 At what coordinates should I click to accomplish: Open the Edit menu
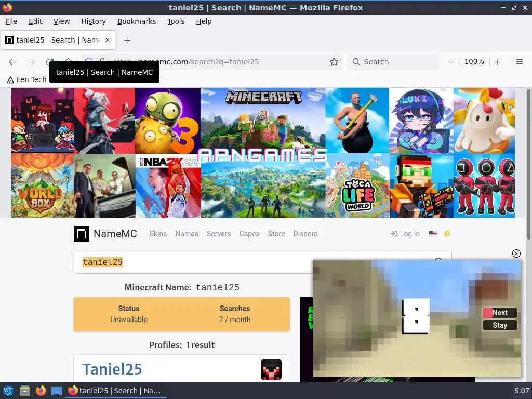pos(35,21)
